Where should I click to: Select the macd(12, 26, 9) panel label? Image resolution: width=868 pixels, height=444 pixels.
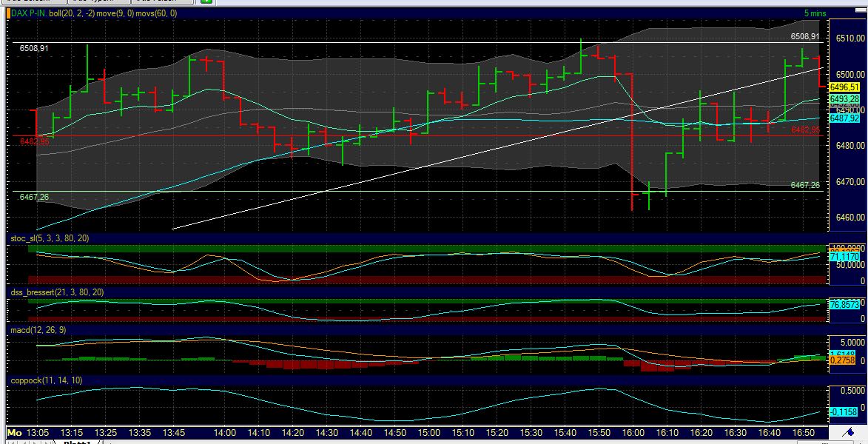click(38, 330)
